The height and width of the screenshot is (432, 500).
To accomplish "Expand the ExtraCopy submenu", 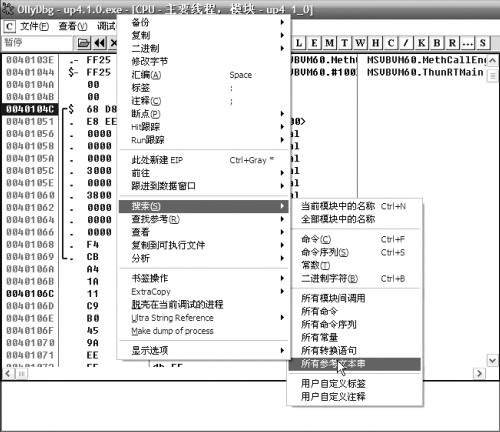I will pos(203,291).
